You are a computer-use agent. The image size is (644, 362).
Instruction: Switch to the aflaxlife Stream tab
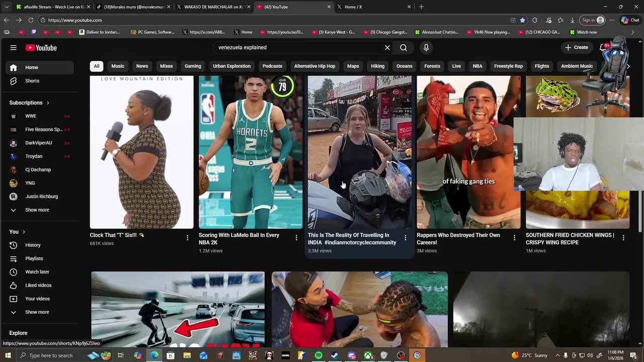(x=53, y=7)
